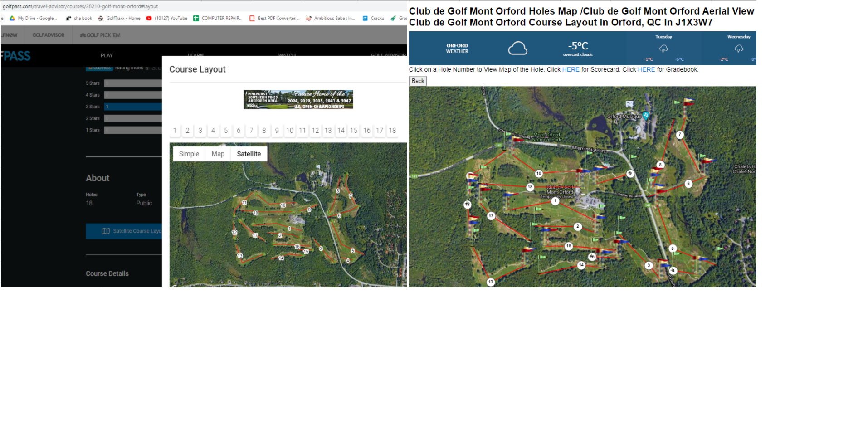Open the sha book bookmark icon

pyautogui.click(x=68, y=19)
